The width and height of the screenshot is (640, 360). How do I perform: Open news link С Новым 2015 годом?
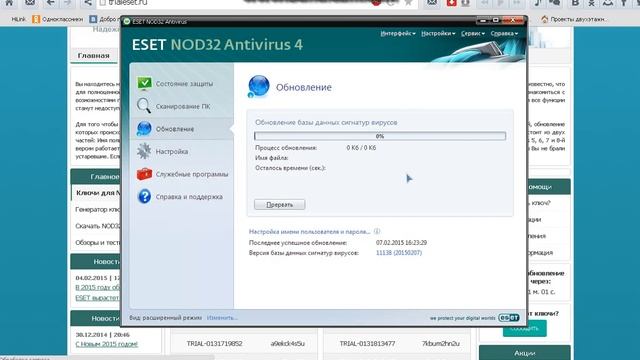point(107,344)
